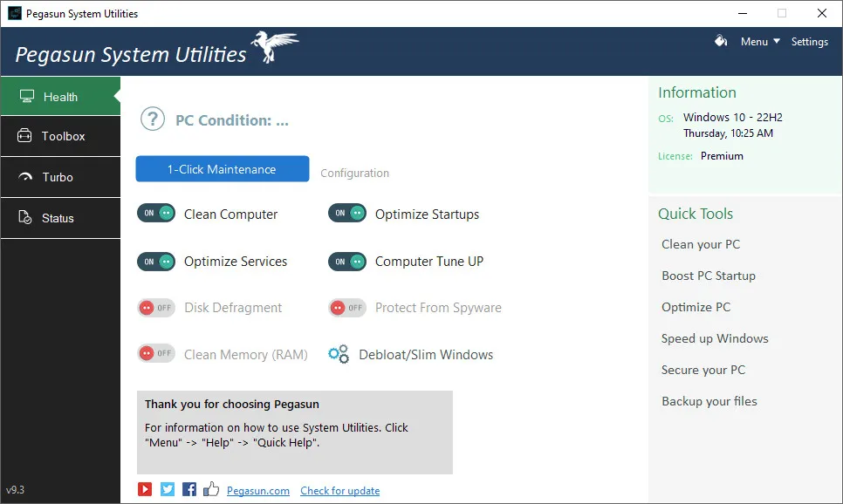The height and width of the screenshot is (504, 843).
Task: Enable Disk Defragment
Action: click(155, 307)
